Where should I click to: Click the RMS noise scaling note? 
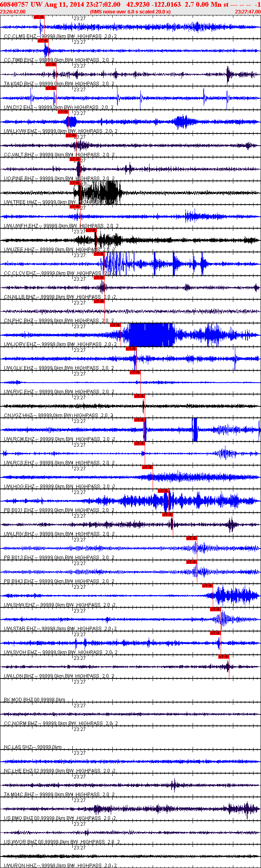pos(130,12)
